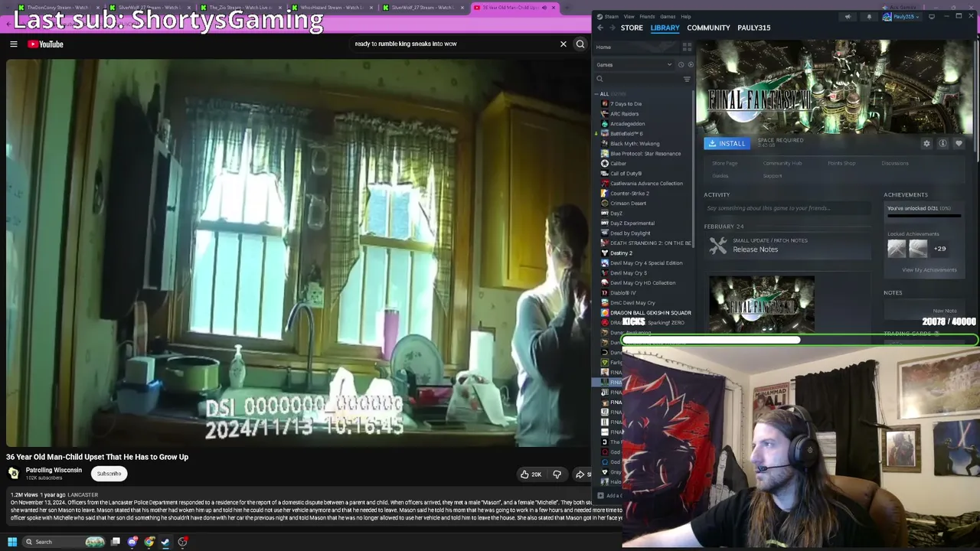Go to the YouTube home logo
Image resolution: width=980 pixels, height=551 pixels.
(46, 44)
